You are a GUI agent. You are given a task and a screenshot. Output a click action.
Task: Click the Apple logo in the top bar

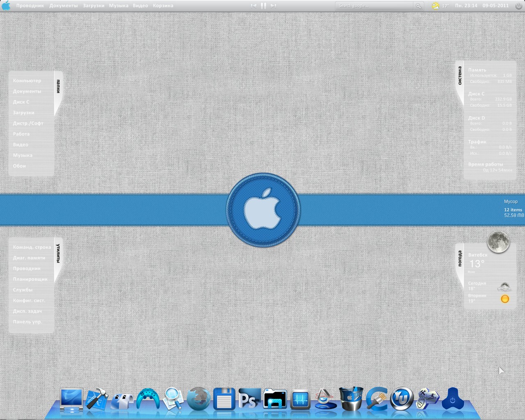(x=6, y=6)
